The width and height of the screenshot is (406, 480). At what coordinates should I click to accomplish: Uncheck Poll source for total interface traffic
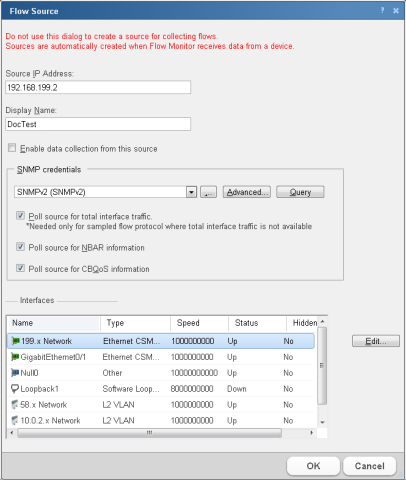point(21,216)
